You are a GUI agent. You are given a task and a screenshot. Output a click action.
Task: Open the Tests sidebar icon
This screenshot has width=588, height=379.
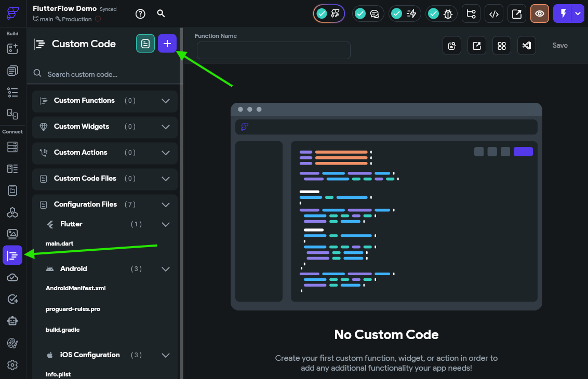(12, 299)
